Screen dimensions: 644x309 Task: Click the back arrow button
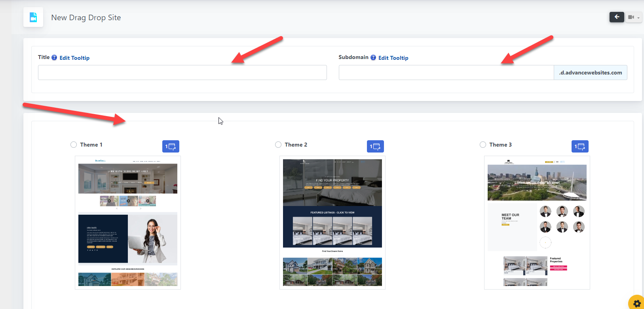[x=616, y=17]
